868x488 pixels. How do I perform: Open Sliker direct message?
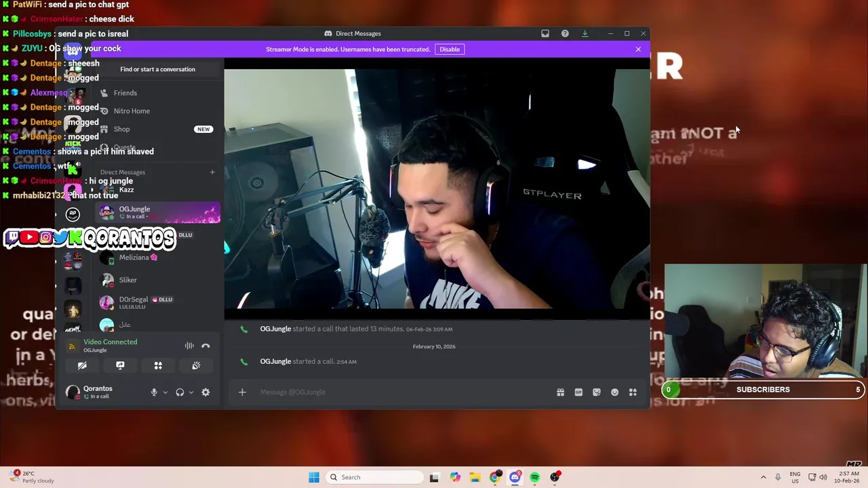pos(159,280)
